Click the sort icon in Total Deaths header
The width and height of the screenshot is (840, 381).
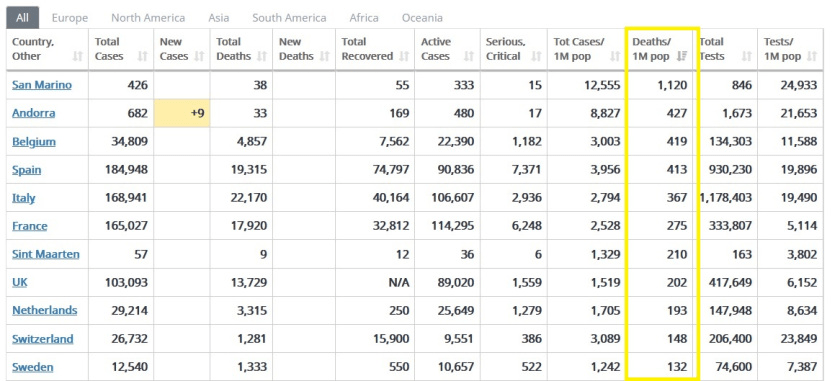[x=262, y=56]
